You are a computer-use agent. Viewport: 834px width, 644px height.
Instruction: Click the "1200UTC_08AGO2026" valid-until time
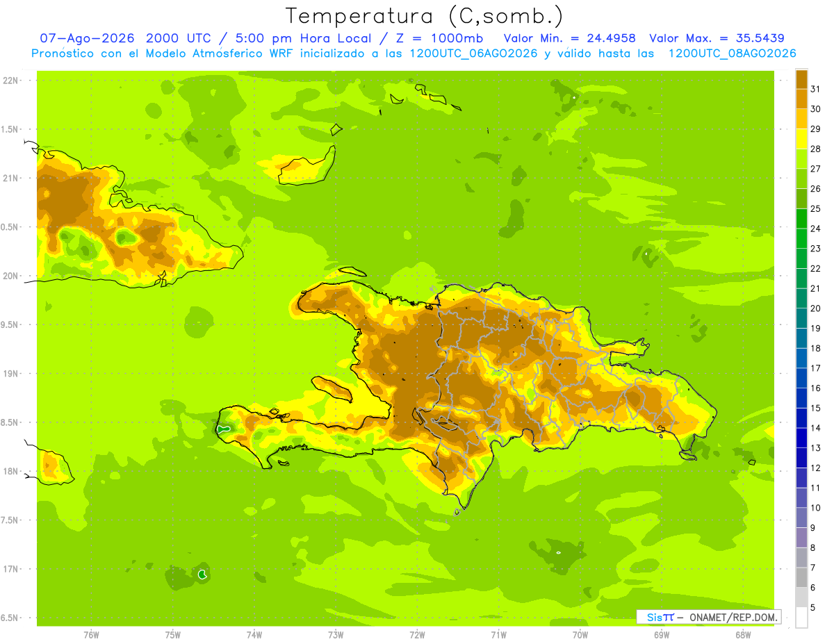(732, 53)
